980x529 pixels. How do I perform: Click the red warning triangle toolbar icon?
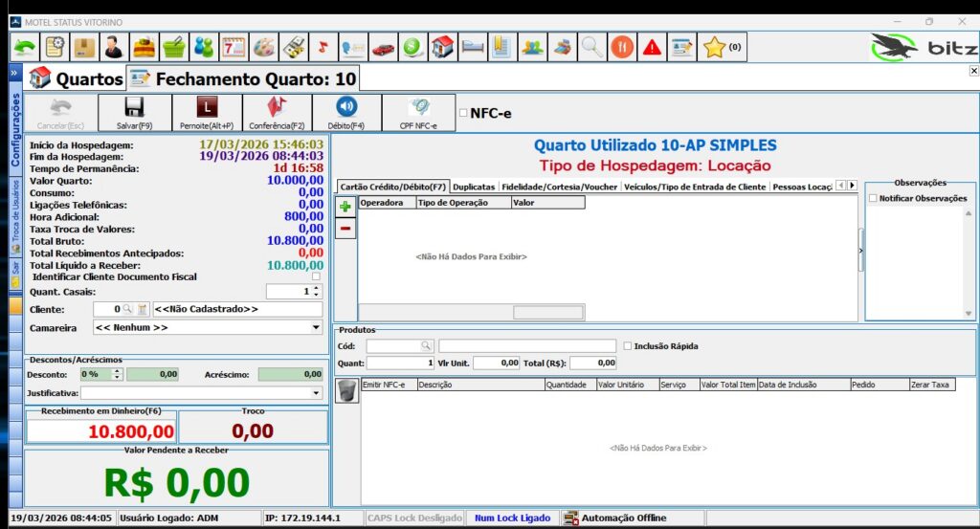point(652,47)
